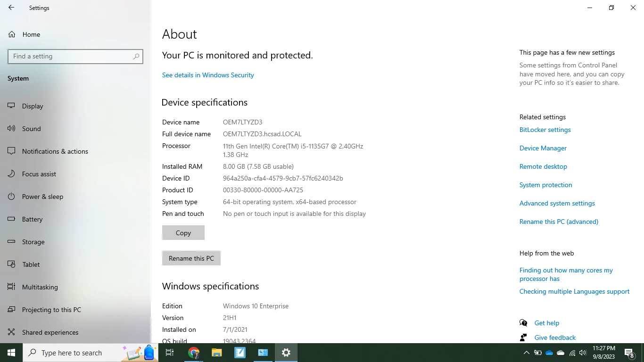Click the Give feedback person icon
Screen dimensions: 644x362
coord(523,337)
